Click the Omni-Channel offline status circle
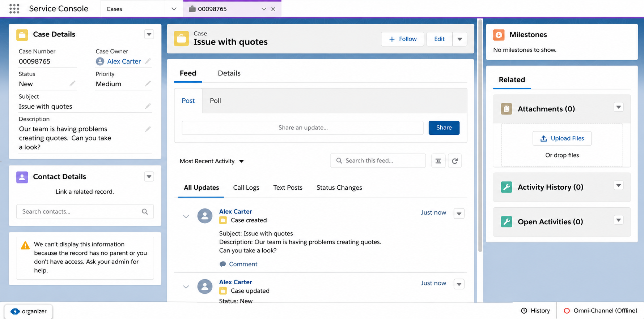The height and width of the screenshot is (319, 644). tap(567, 311)
